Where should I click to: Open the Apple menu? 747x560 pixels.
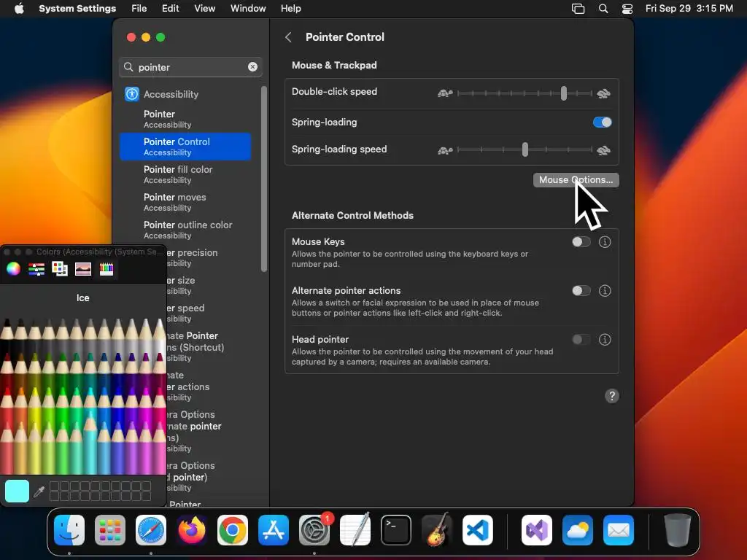pos(19,9)
